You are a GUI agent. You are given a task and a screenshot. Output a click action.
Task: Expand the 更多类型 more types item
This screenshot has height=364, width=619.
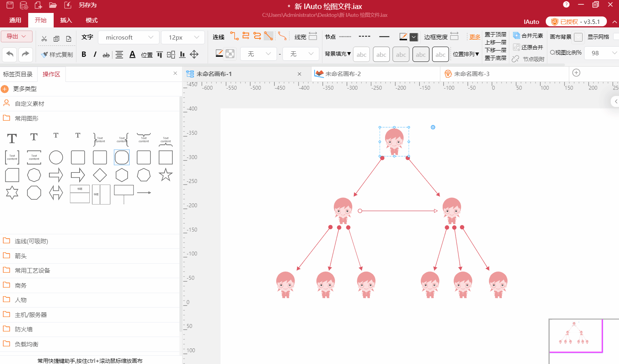tap(25, 89)
